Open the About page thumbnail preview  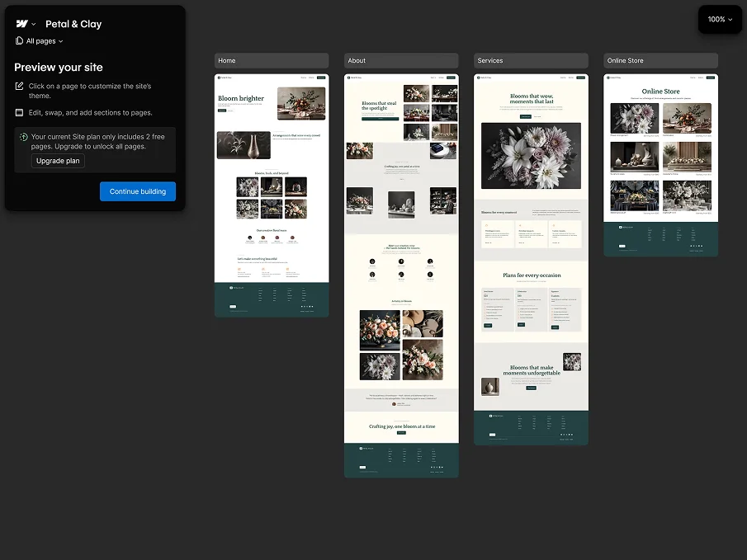[401, 275]
